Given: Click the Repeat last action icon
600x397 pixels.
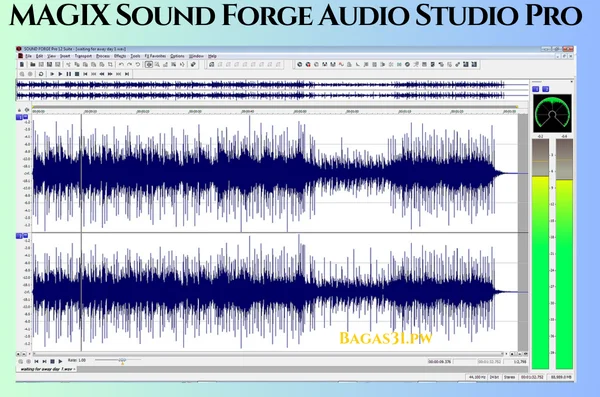Looking at the screenshot, I should click(138, 65).
